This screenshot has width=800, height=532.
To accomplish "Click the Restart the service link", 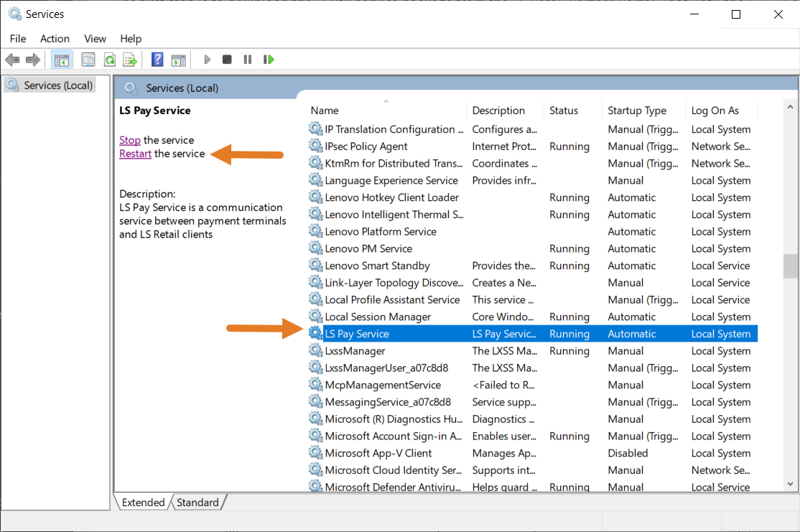I will (x=135, y=153).
